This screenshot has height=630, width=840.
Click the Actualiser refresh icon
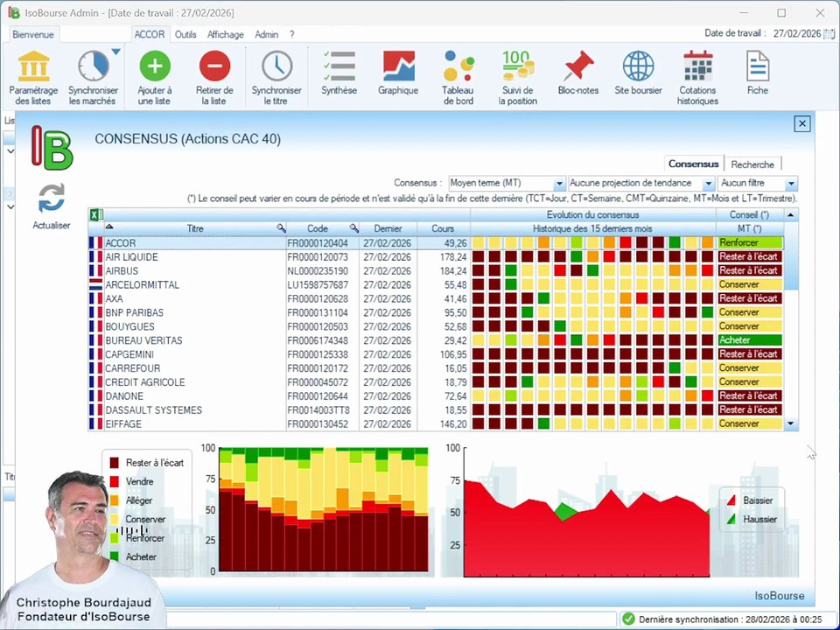coord(52,199)
